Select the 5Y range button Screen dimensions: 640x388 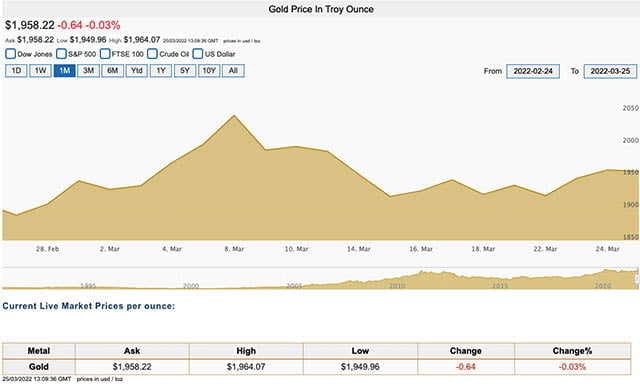185,71
